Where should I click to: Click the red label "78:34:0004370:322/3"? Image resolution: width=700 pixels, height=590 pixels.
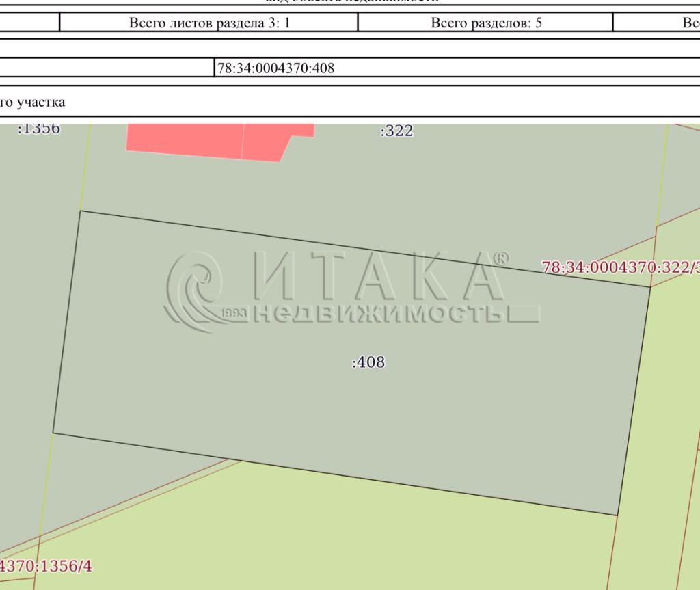click(621, 267)
